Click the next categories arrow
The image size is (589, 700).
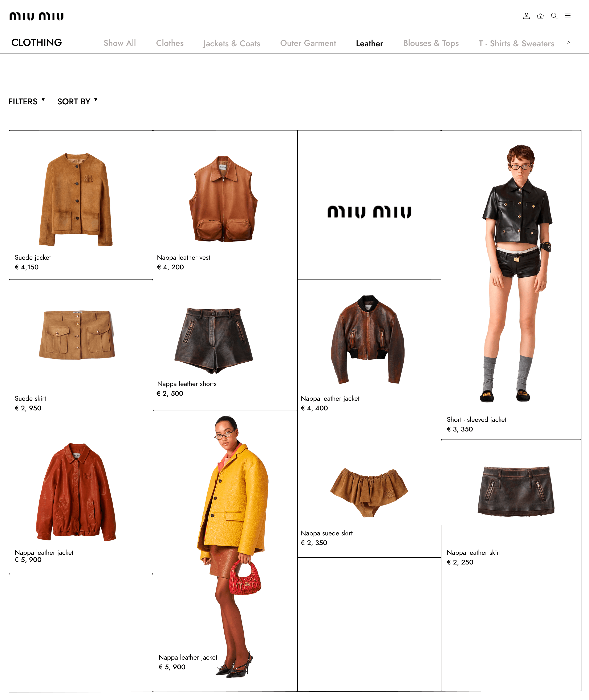click(569, 43)
